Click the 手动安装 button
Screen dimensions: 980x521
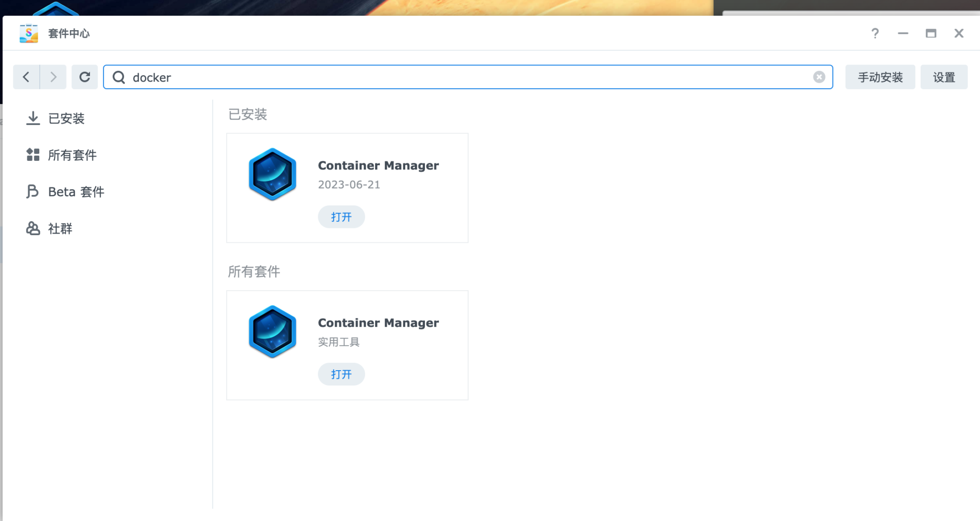[880, 77]
